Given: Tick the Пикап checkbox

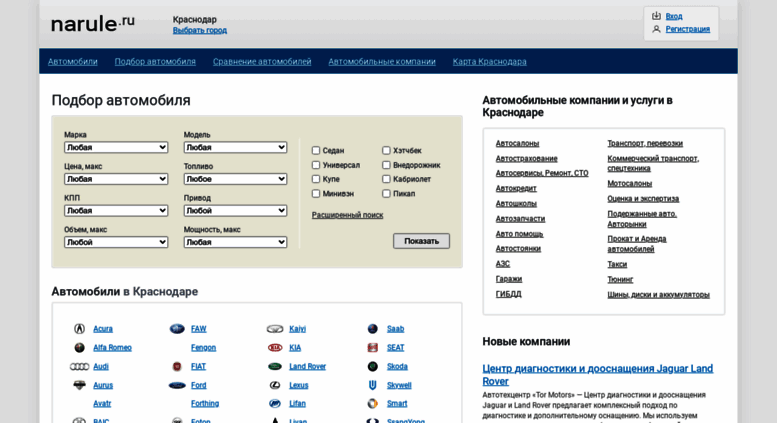Looking at the screenshot, I should (386, 194).
